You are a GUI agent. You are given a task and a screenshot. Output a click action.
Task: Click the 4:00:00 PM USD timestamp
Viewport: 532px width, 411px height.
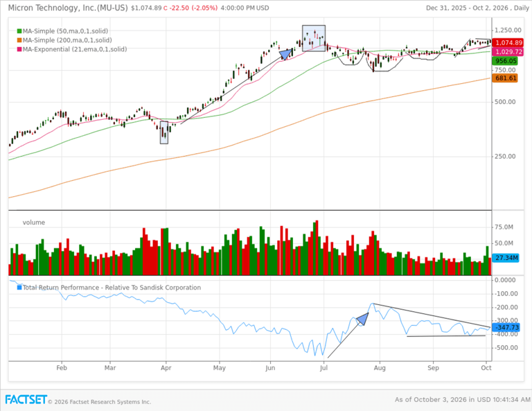(245, 8)
